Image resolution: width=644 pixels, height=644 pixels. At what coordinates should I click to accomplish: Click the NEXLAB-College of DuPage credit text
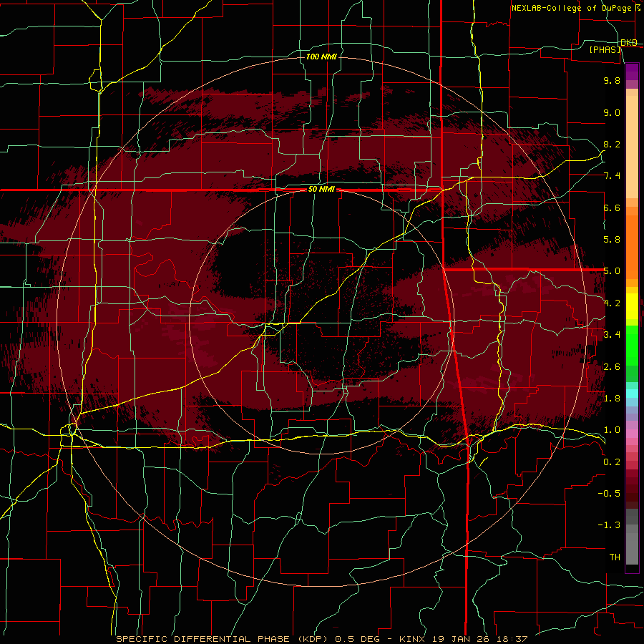click(x=575, y=8)
